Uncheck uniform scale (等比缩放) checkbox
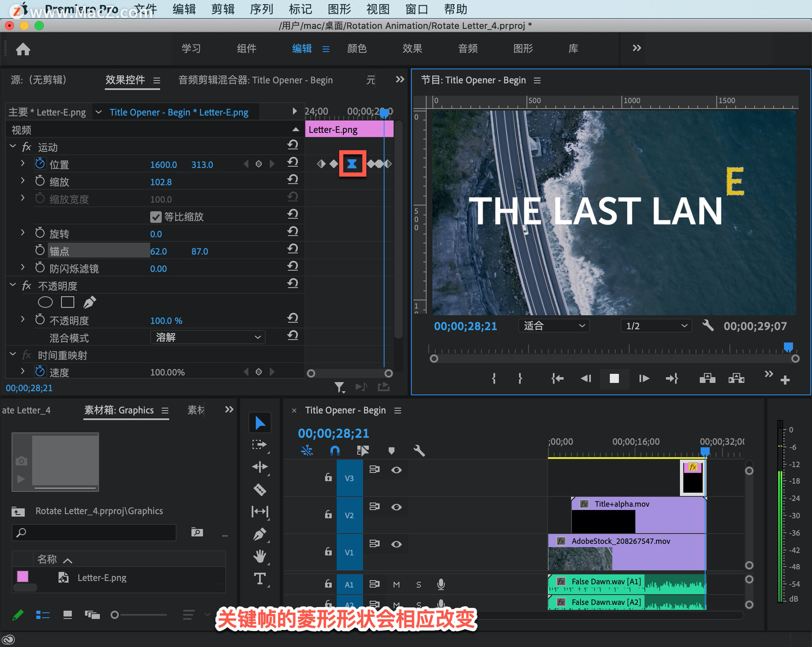This screenshot has width=812, height=647. pyautogui.click(x=156, y=217)
